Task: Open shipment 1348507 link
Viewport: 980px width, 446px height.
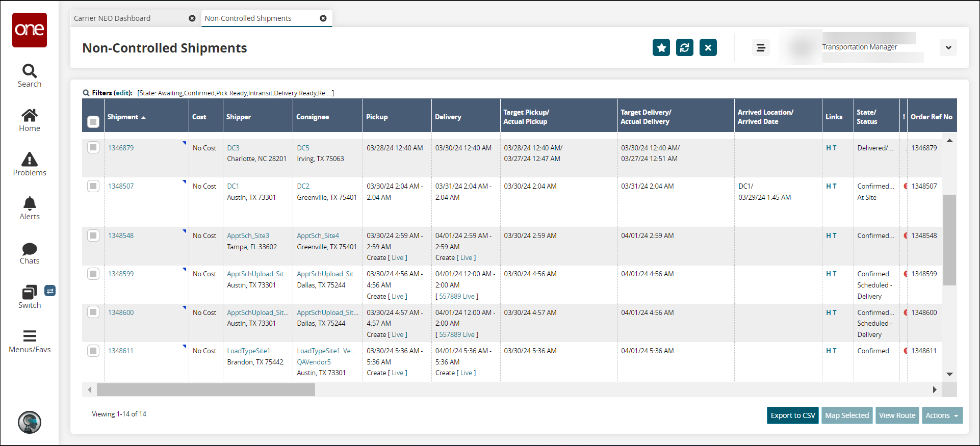Action: click(121, 186)
